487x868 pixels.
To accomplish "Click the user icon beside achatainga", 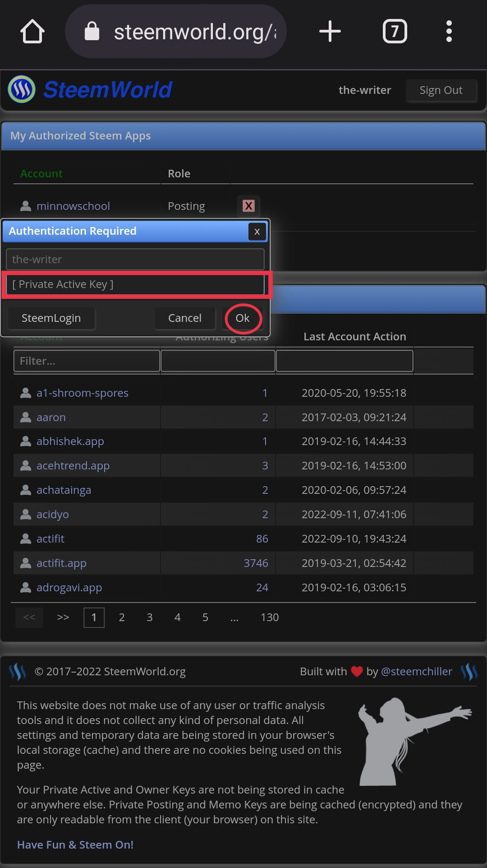I will point(26,490).
